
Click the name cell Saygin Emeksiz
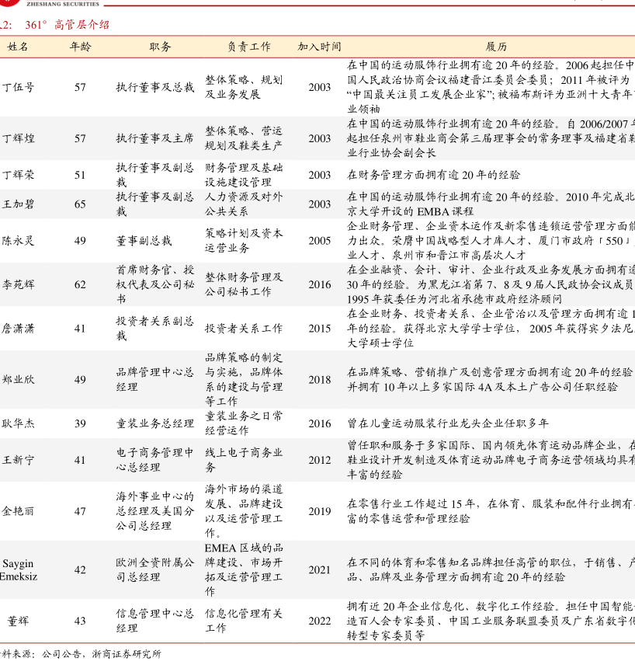tap(18, 569)
